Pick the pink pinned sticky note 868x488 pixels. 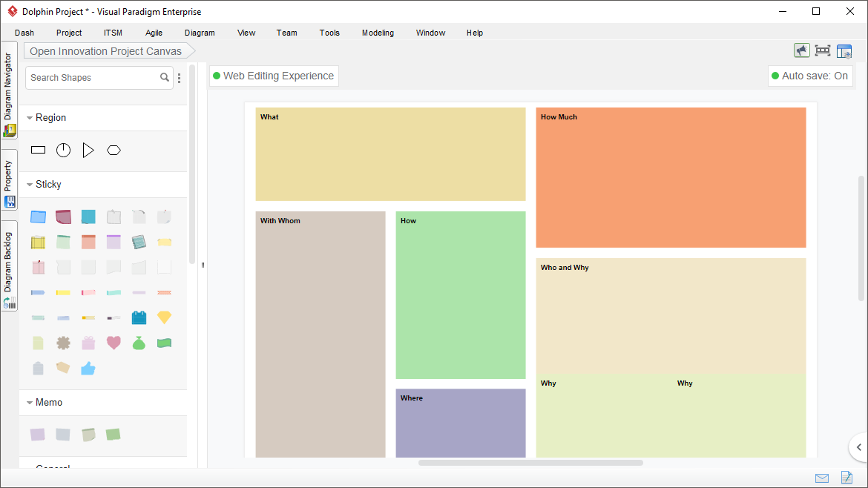38,267
